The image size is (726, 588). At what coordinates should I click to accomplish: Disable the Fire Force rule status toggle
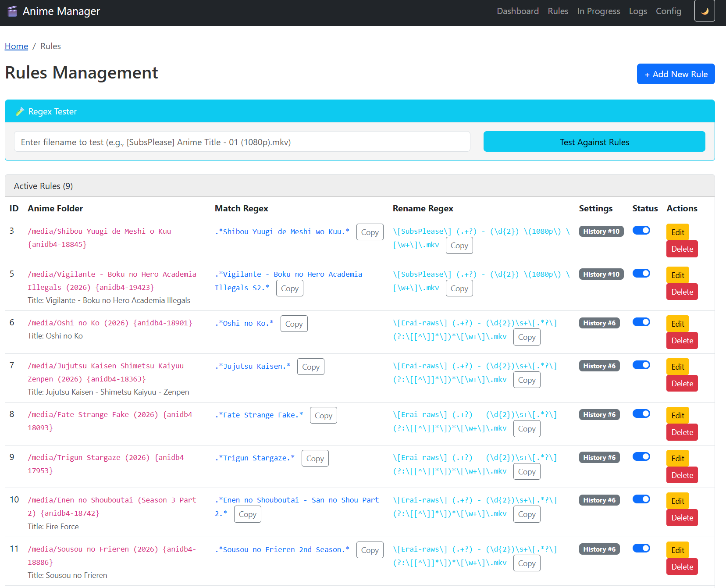click(641, 499)
